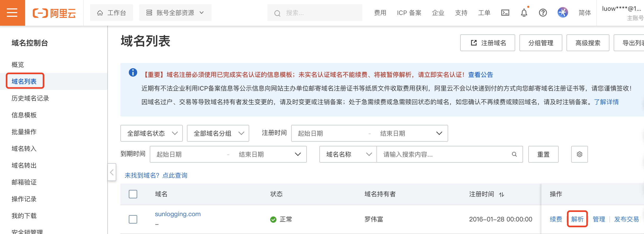The image size is (644, 234).
Task: Check the sunlogging.com row checkbox
Action: pos(133,219)
